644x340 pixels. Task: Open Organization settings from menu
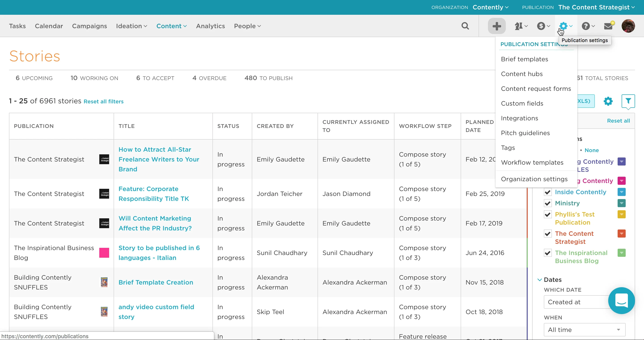[x=534, y=179]
